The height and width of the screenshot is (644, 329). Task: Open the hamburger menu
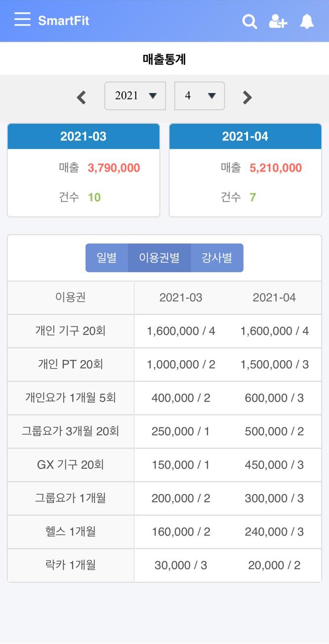point(22,20)
